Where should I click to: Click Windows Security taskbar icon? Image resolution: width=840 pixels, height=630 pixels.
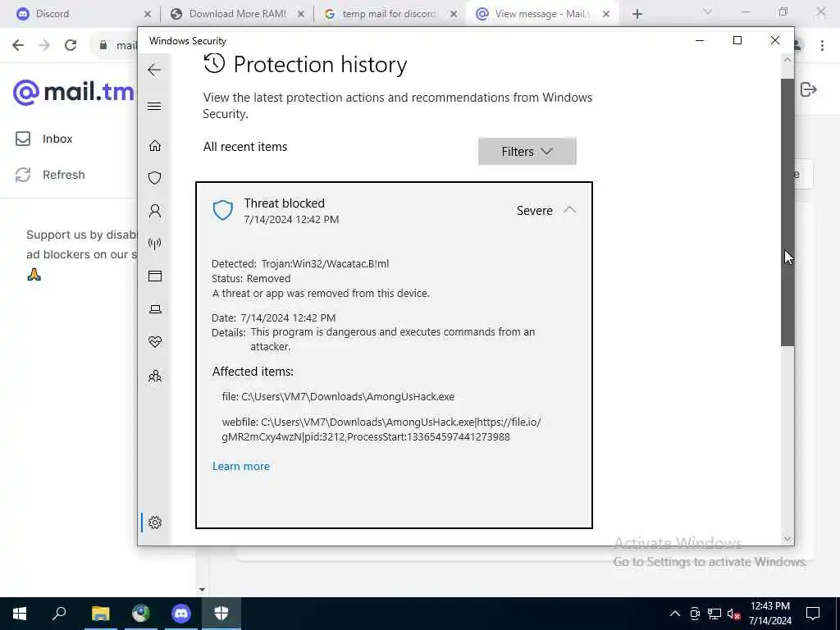pos(221,613)
